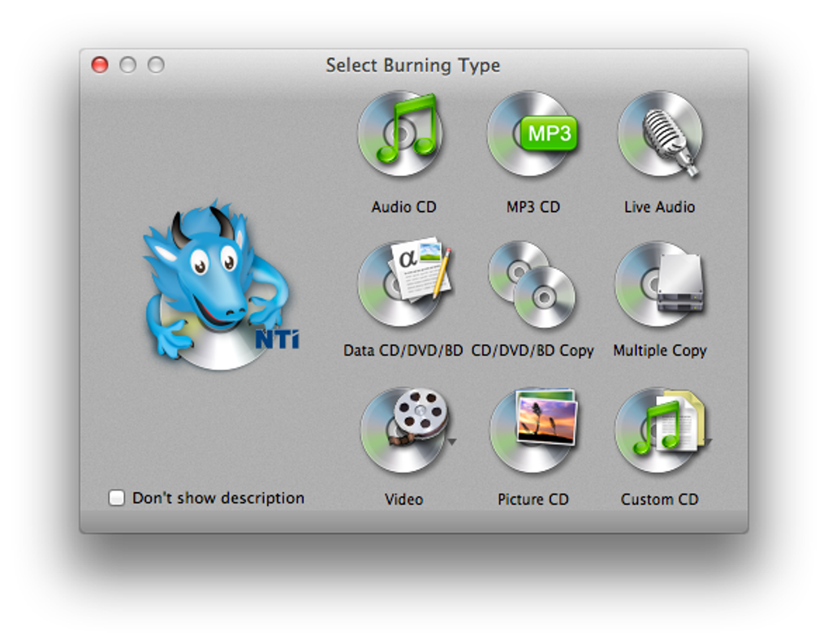Click the Picture CD text label
The width and height of the screenshot is (828, 644).
(533, 499)
